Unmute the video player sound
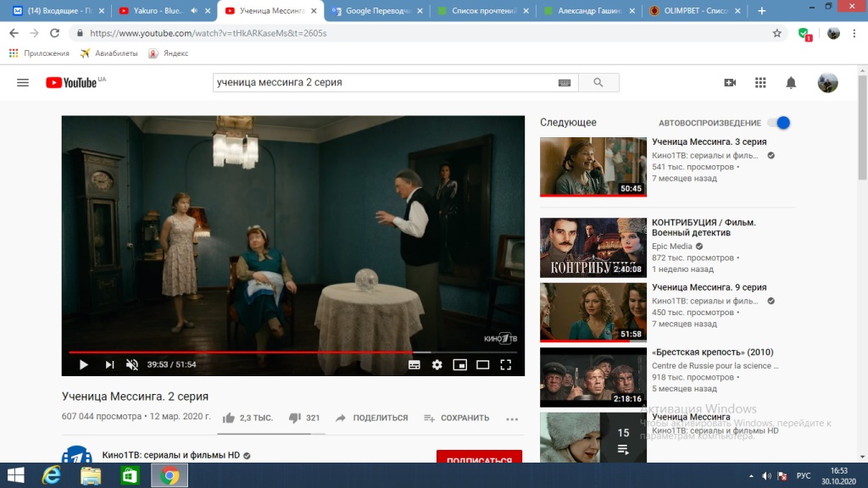 pos(131,364)
